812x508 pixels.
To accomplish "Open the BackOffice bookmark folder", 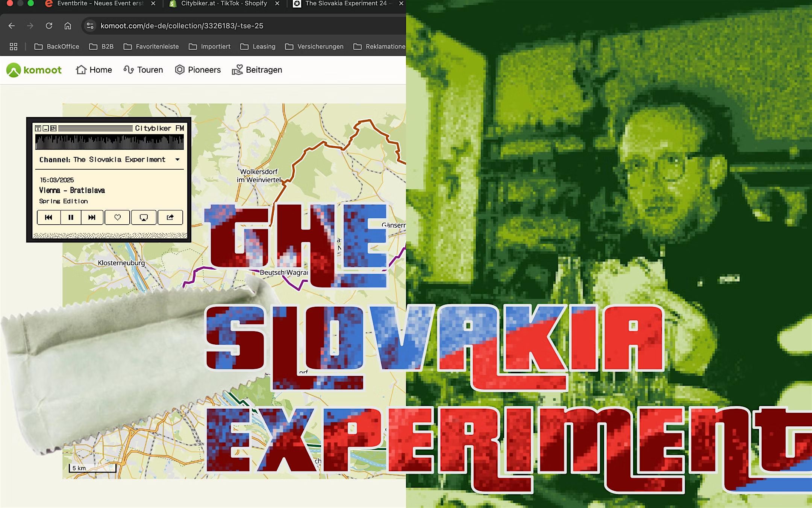I will 57,46.
